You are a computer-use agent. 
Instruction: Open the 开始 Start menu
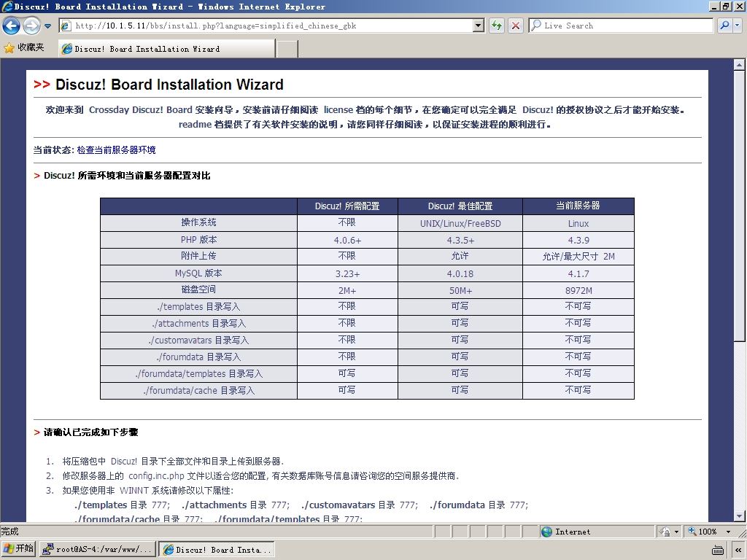click(x=18, y=549)
